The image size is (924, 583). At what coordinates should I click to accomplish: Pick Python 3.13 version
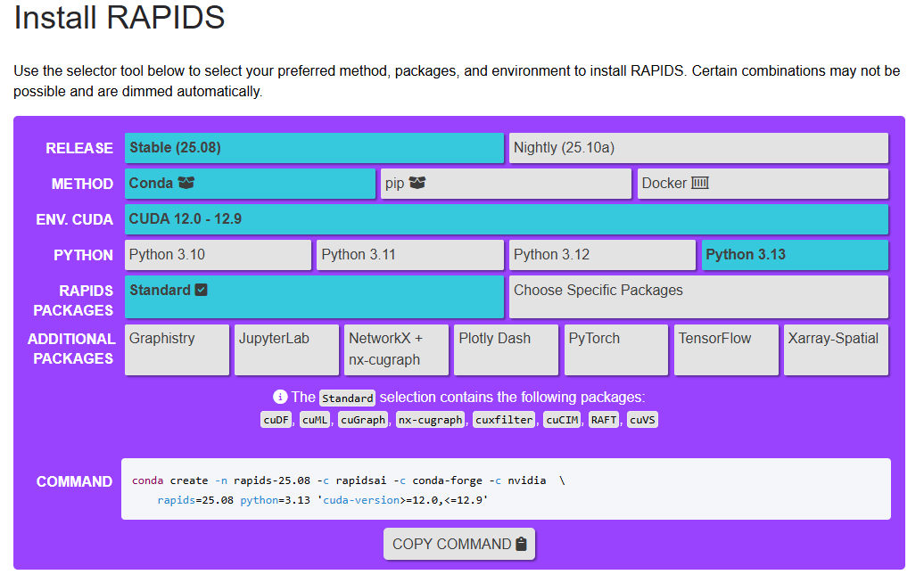795,255
